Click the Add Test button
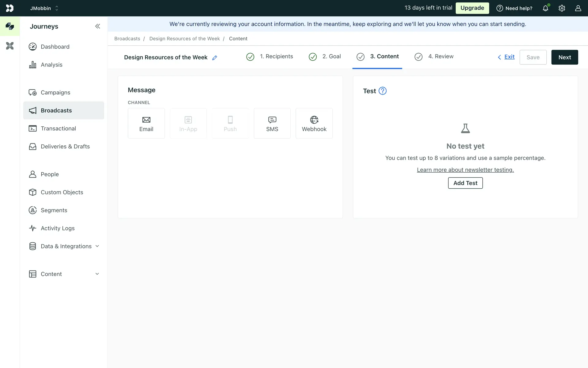 [465, 183]
